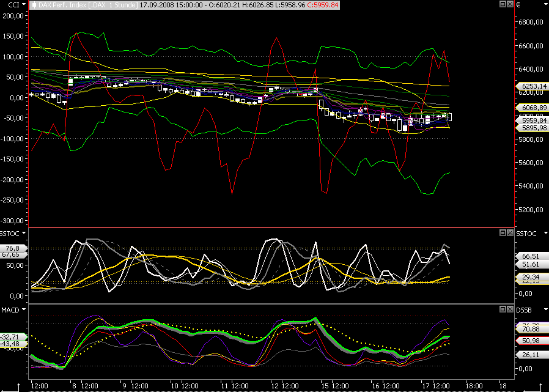Open the MACD indicator dropdown
This screenshot has width=549, height=392.
point(23,310)
